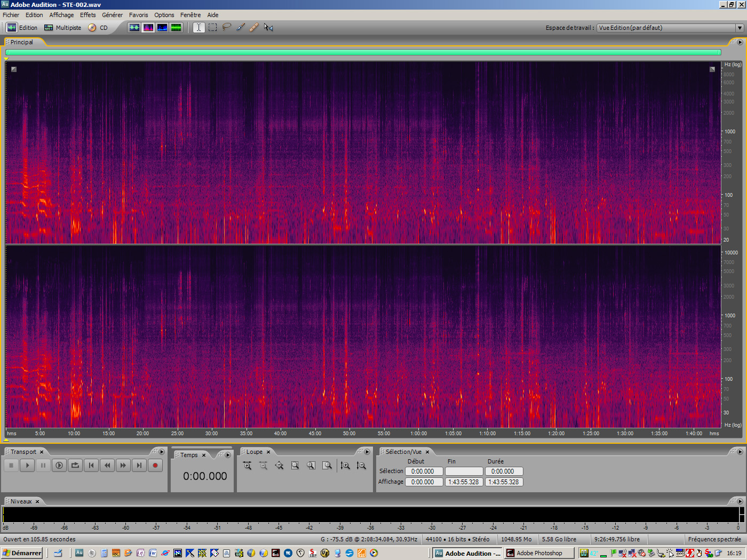Choose the Effects Paintbrush tool
The width and height of the screenshot is (747, 560).
(241, 27)
